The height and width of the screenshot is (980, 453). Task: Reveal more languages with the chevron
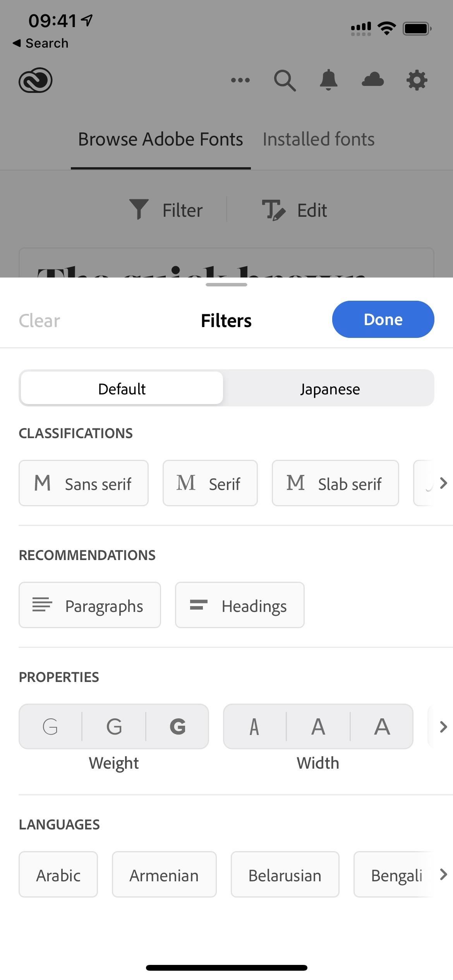443,874
